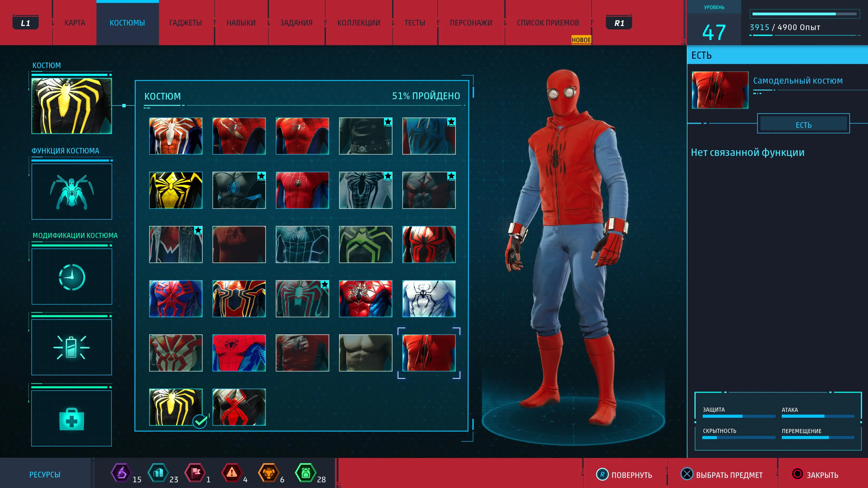This screenshot has height=488, width=868.
Task: Click the R1 shoulder button
Action: pyautogui.click(x=619, y=23)
